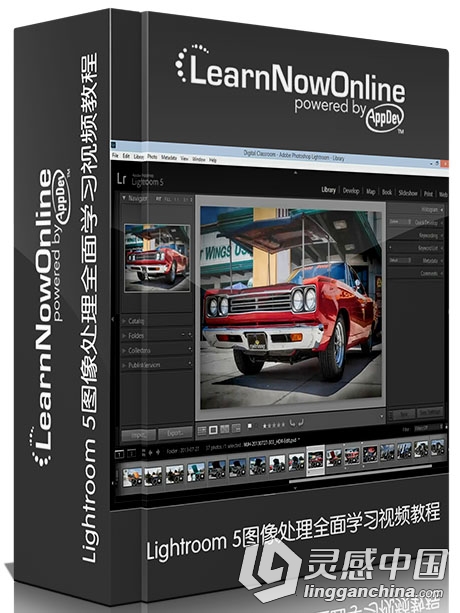460x613 pixels.
Task: Switch to Grid view in toolbar
Action: 202,430
